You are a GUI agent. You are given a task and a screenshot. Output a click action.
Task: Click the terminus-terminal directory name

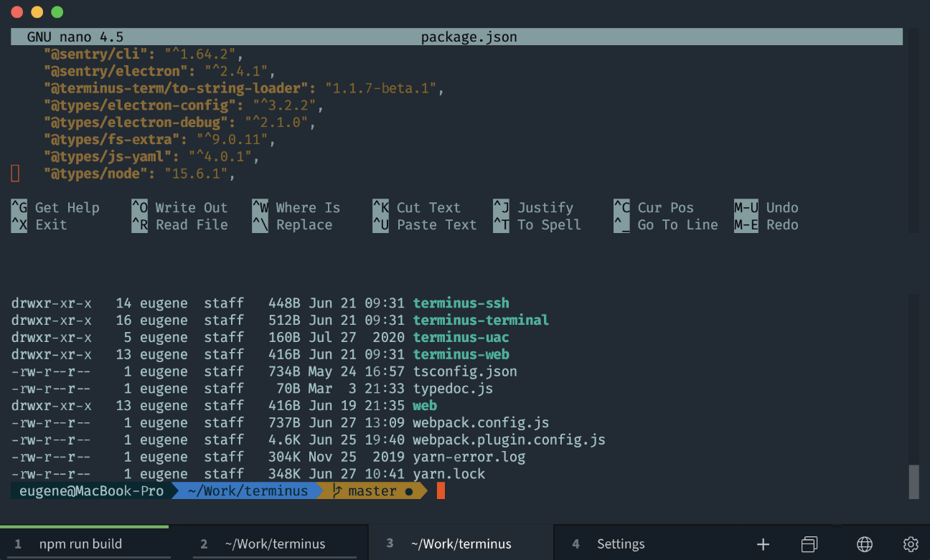[x=481, y=320]
